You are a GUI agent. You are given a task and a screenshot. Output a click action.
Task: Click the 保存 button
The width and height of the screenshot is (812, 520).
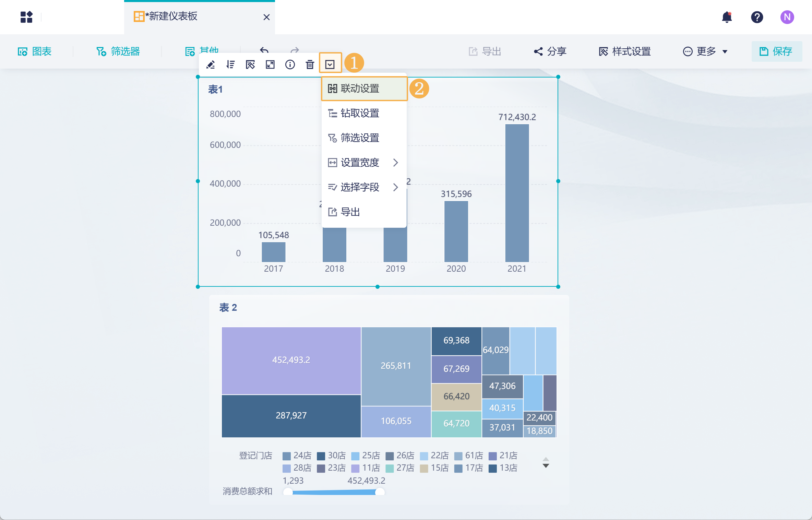(776, 51)
